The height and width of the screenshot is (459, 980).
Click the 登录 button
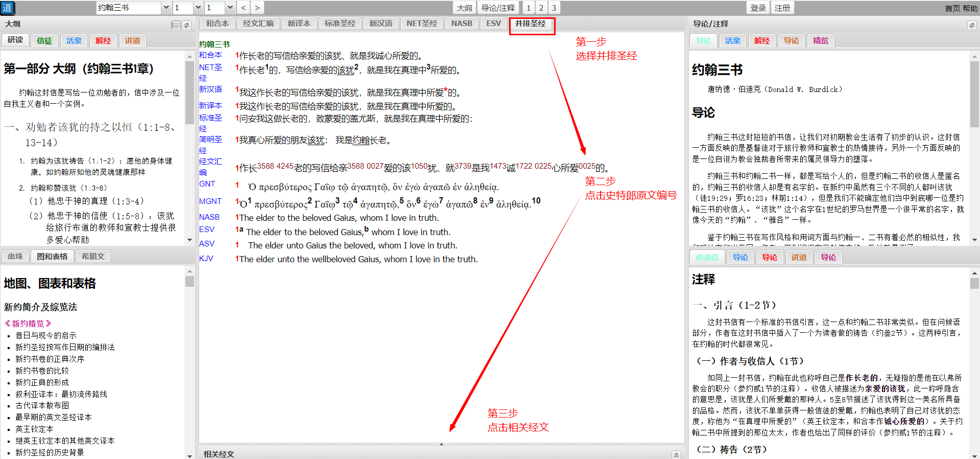(x=758, y=8)
